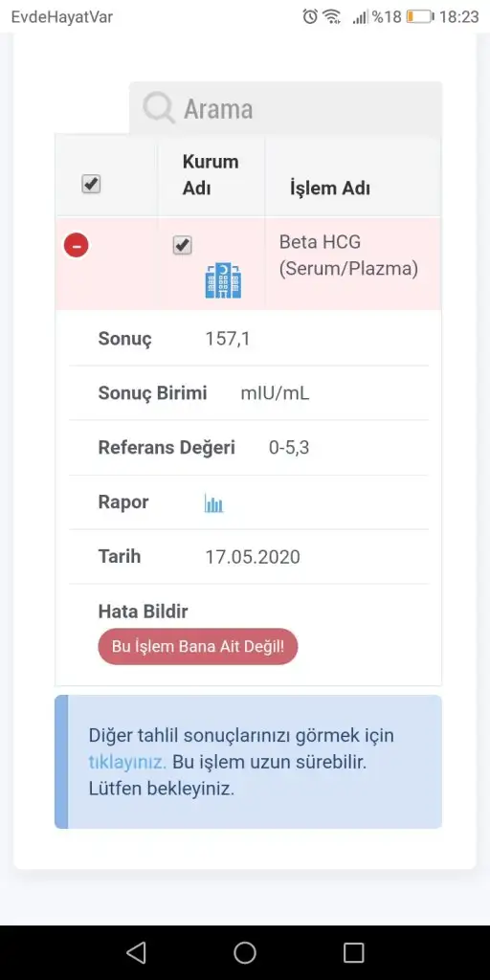The image size is (490, 980).
Task: Tap the Wi-Fi status icon
Action: 331,17
